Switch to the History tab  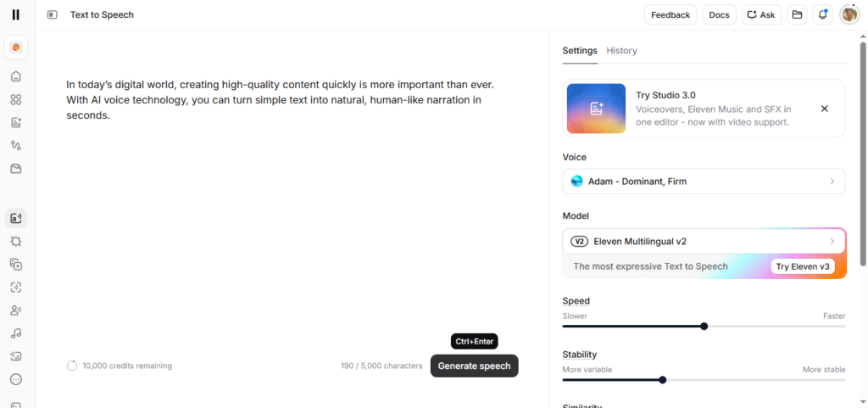[621, 51]
